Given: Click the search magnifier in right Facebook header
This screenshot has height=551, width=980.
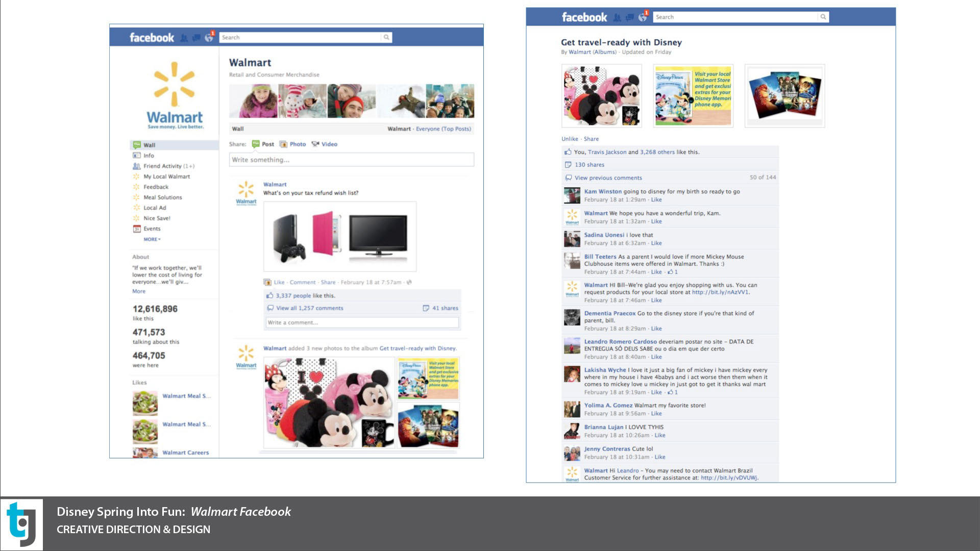Looking at the screenshot, I should (x=823, y=17).
